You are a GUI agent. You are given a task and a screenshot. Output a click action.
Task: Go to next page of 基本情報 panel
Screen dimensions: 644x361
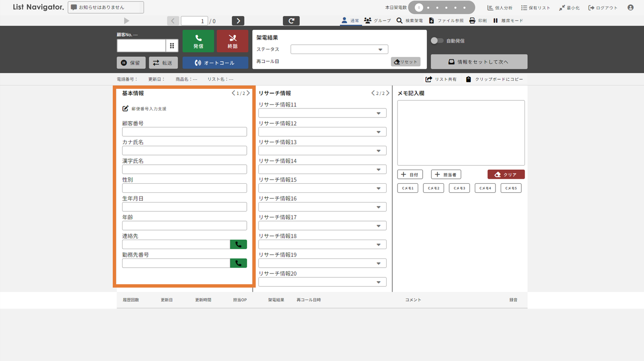pyautogui.click(x=248, y=93)
